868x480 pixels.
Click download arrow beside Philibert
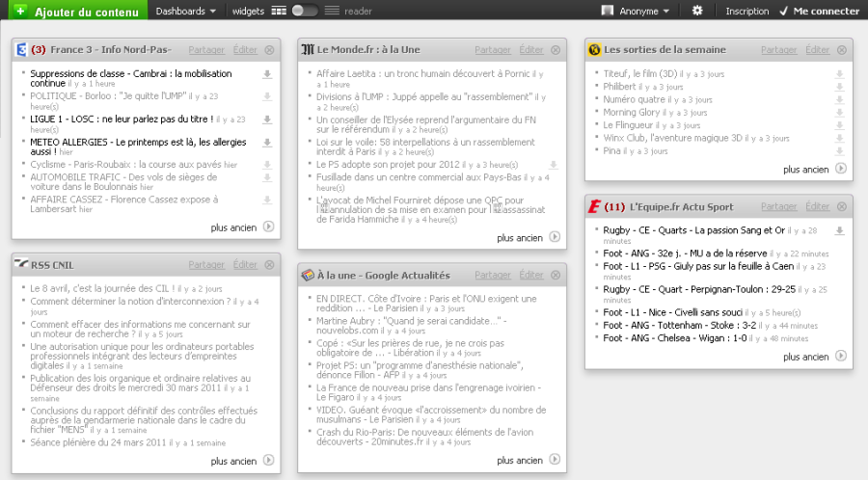click(x=840, y=87)
